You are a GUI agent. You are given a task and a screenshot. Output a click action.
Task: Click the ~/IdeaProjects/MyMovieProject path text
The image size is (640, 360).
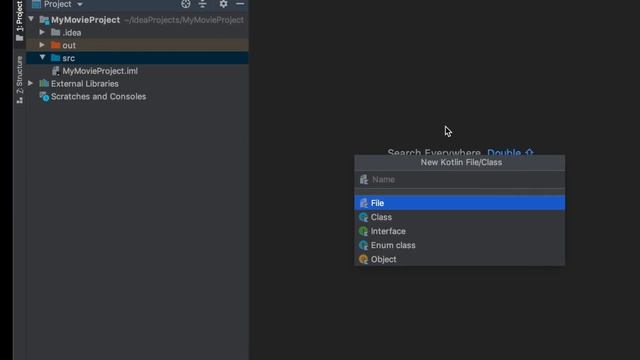(184, 20)
